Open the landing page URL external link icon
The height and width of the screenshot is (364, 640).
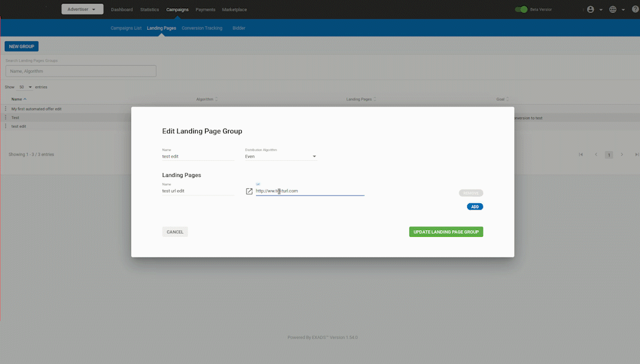(x=249, y=191)
